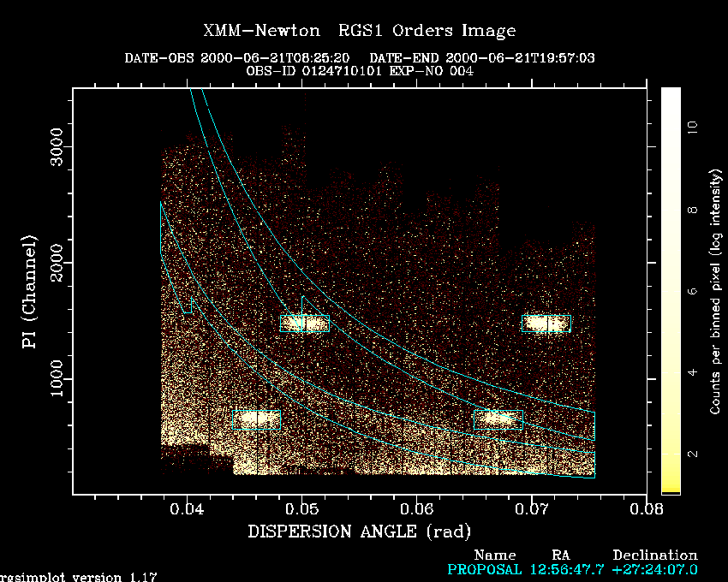Click the color bar label 4
The image size is (728, 582).
click(692, 372)
